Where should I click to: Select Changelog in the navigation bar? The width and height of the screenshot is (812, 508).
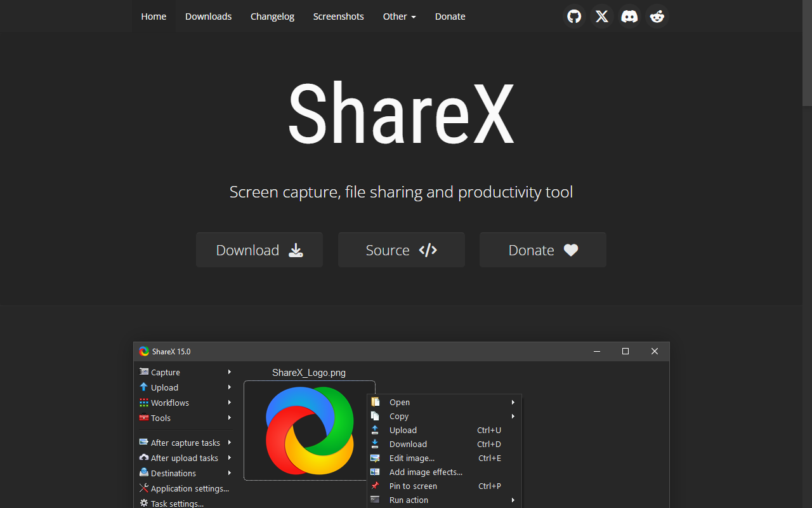[x=272, y=17]
